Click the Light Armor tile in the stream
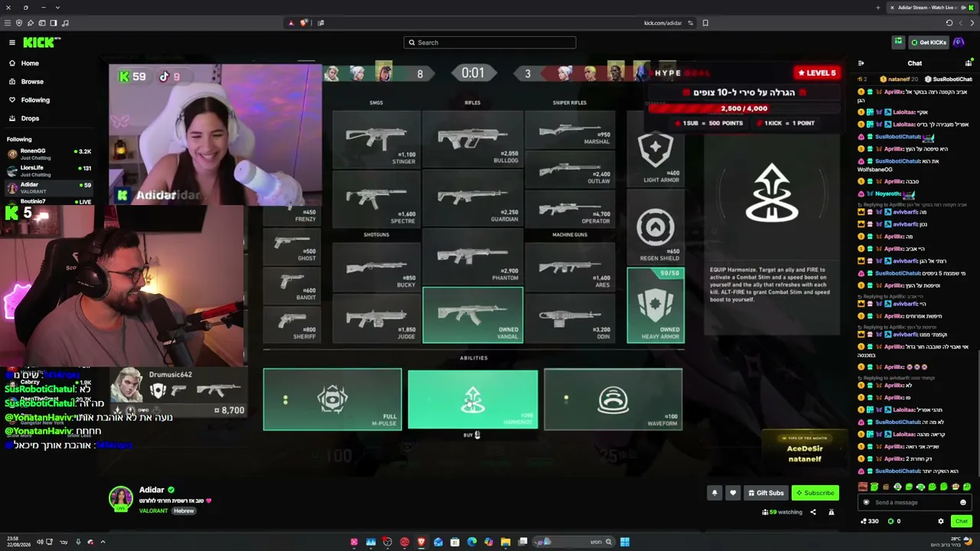The width and height of the screenshot is (980, 551). click(x=655, y=149)
